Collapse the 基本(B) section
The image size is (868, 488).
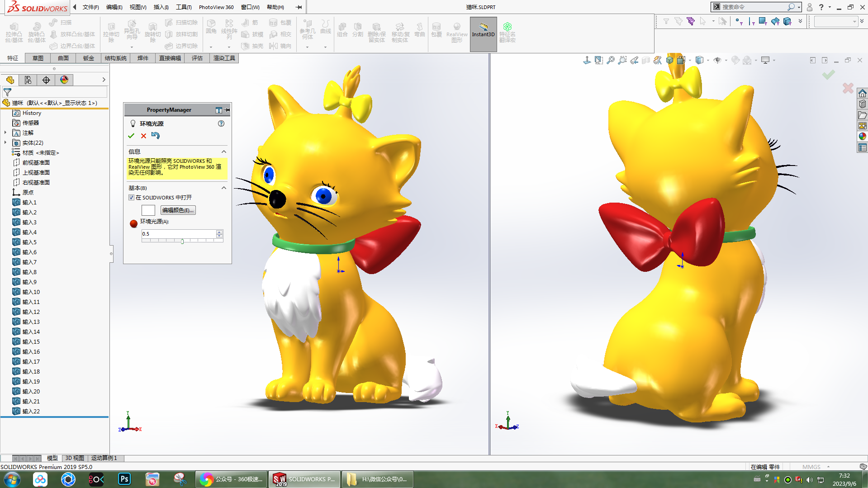[223, 188]
